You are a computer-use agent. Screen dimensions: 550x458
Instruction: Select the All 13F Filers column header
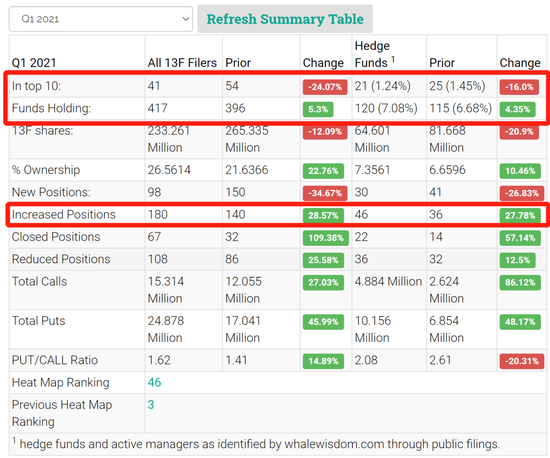coord(182,63)
